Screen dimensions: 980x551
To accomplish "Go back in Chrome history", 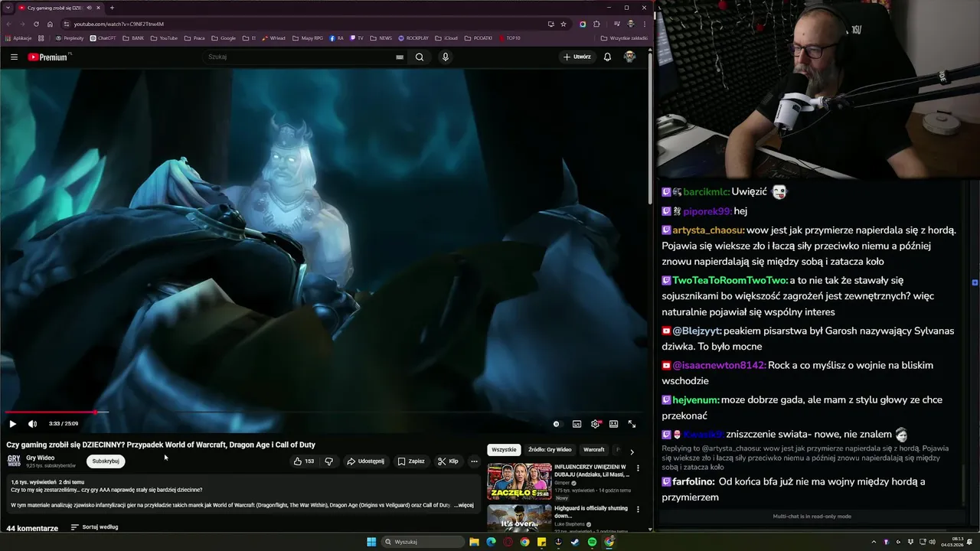I will click(x=9, y=24).
